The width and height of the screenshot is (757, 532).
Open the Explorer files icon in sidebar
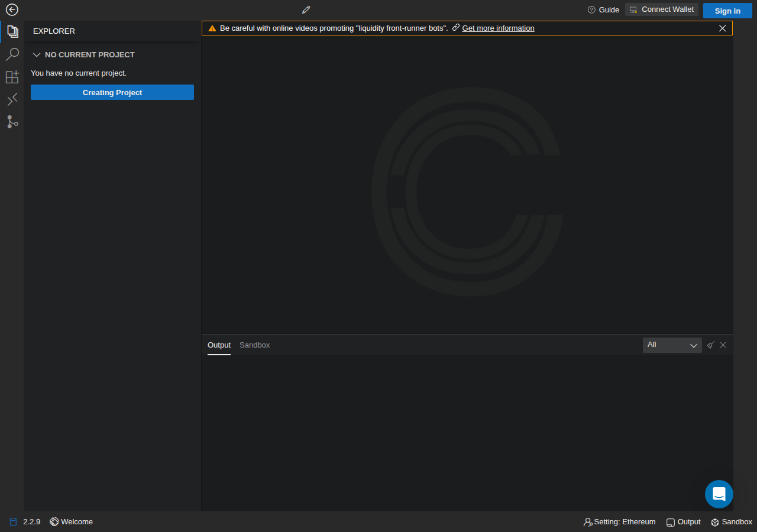pyautogui.click(x=12, y=31)
